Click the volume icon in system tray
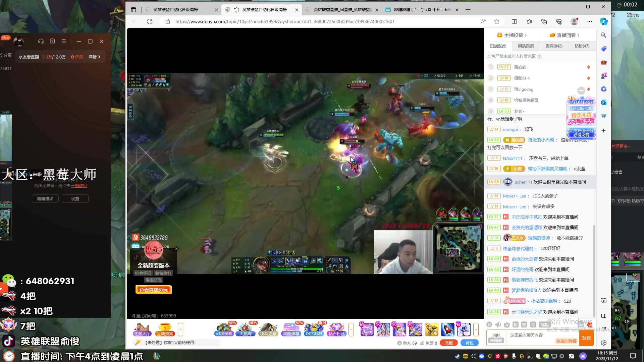Screen dimensions: 644x362 click(x=473, y=356)
